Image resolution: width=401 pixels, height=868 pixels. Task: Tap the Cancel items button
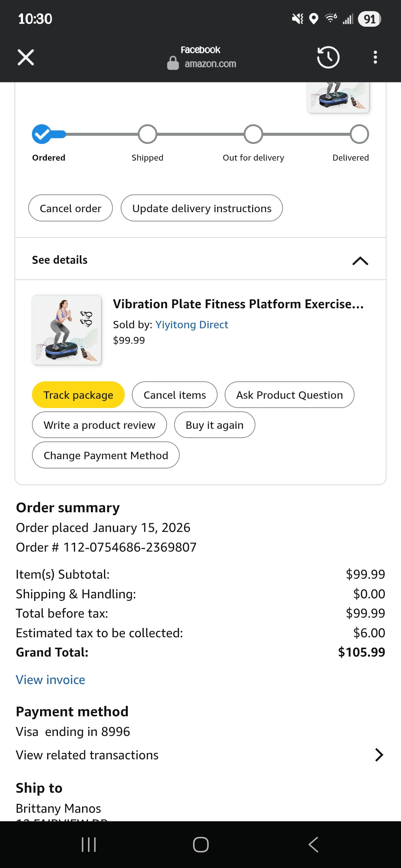click(175, 395)
